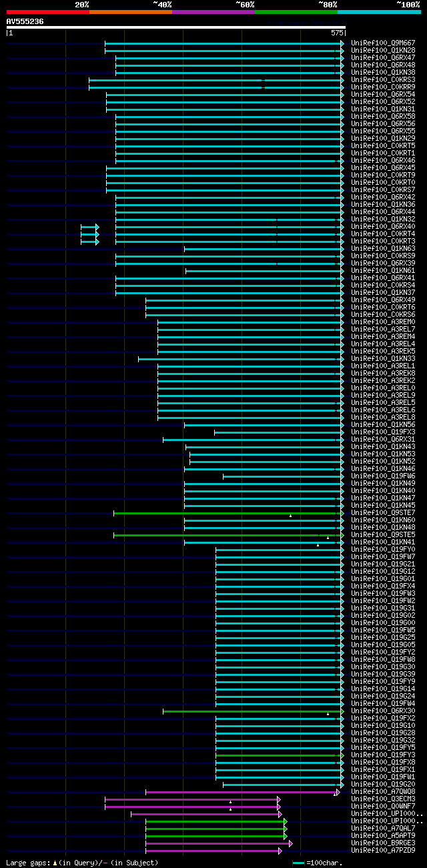
Task: Click the UniRef100_Q1KN41 label
Action: pyautogui.click(x=383, y=542)
